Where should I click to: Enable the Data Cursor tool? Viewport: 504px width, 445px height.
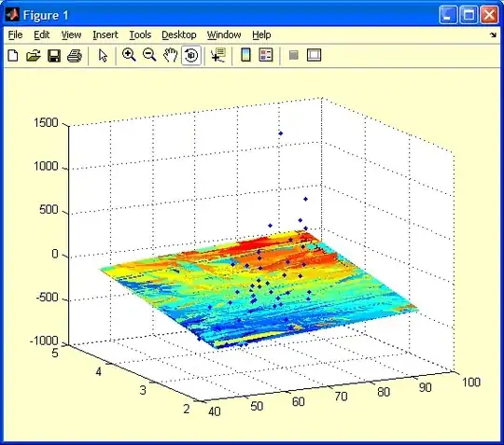point(218,55)
